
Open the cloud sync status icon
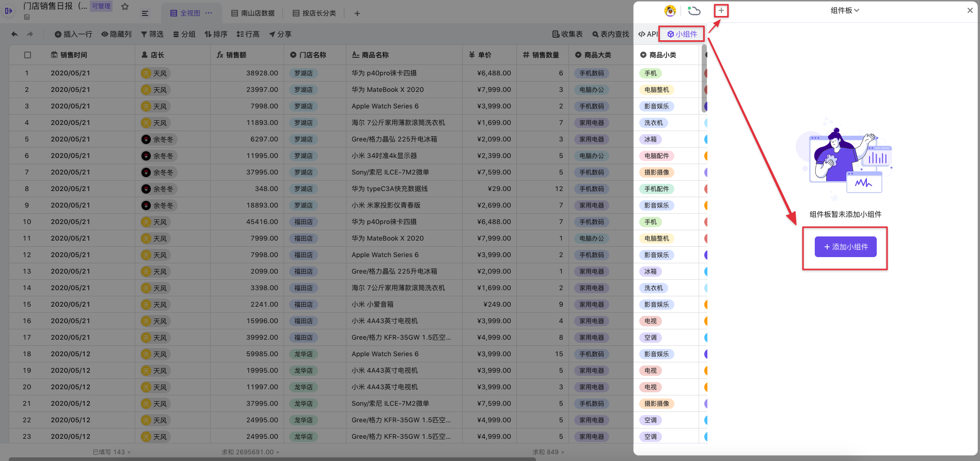(694, 10)
